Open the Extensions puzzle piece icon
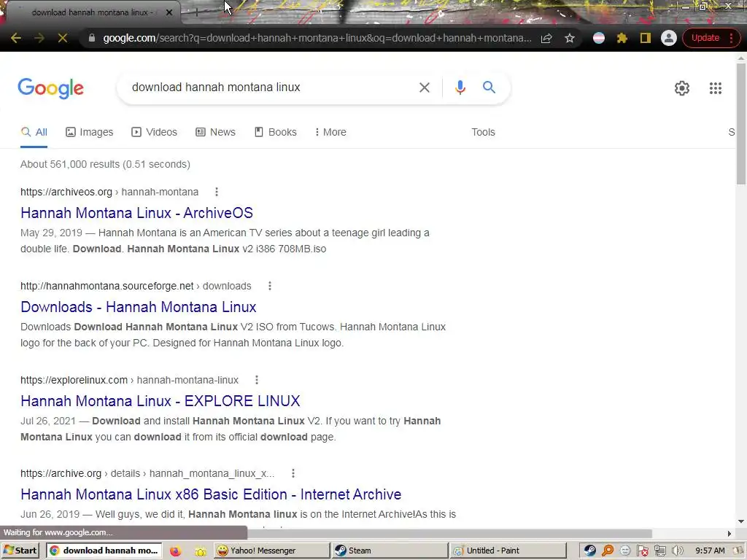 click(x=622, y=38)
